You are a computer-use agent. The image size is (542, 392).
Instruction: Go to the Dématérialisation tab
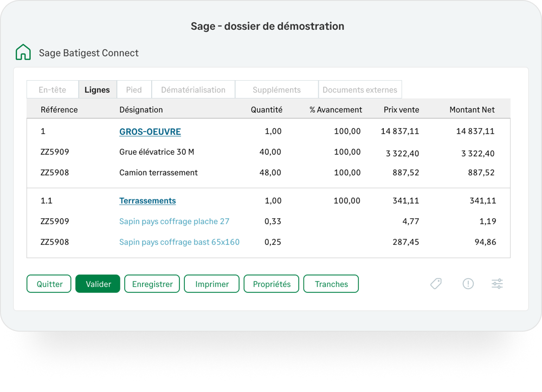point(193,90)
